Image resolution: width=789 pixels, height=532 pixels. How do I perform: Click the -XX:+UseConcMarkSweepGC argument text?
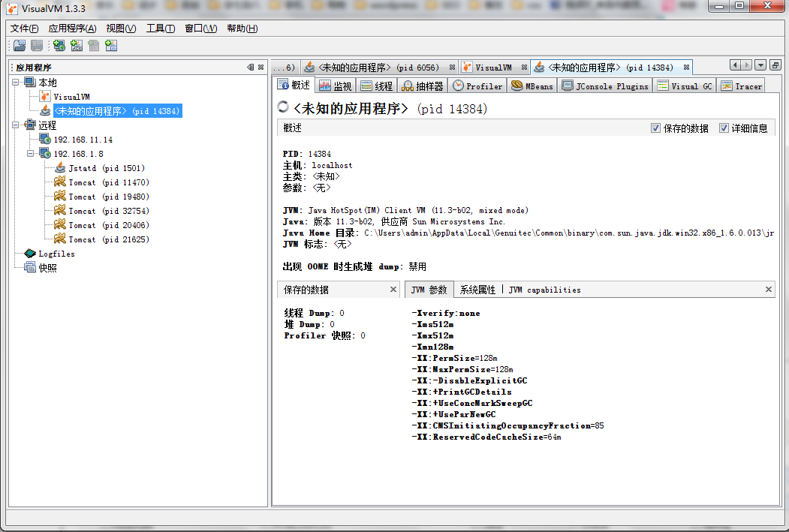coord(472,403)
